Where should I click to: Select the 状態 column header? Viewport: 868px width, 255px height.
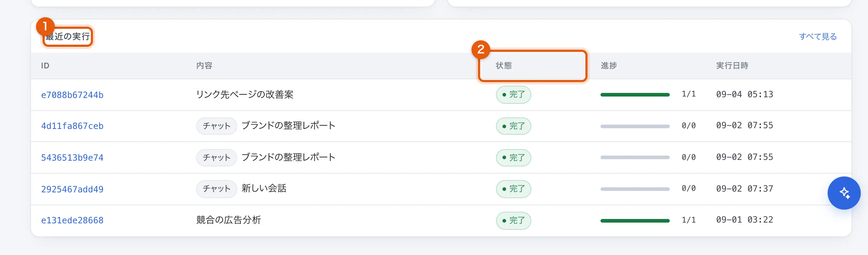click(x=504, y=66)
